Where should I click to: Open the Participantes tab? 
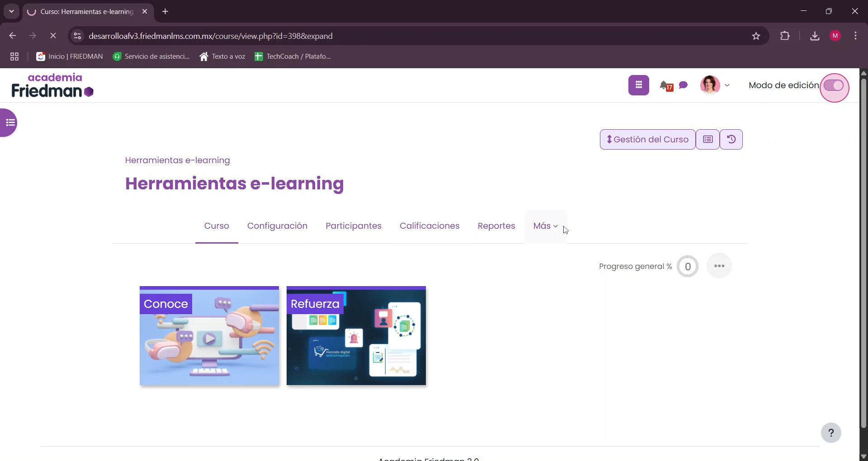(354, 226)
